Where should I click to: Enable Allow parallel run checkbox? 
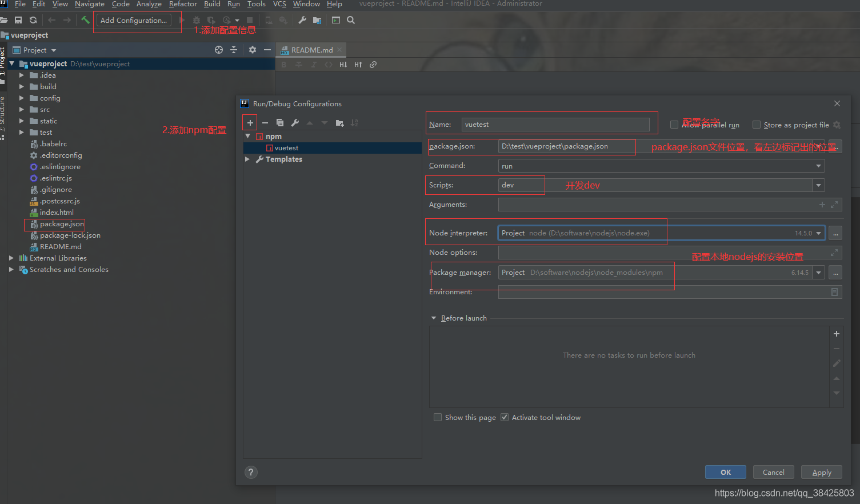(674, 125)
